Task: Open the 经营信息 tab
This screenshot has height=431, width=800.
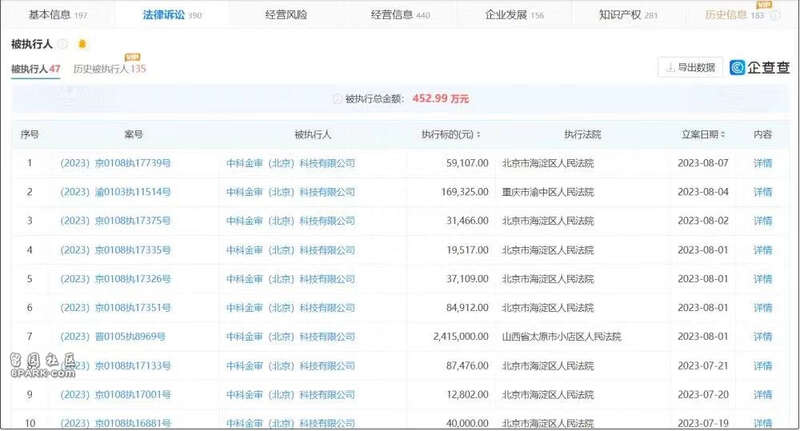Action: (401, 15)
